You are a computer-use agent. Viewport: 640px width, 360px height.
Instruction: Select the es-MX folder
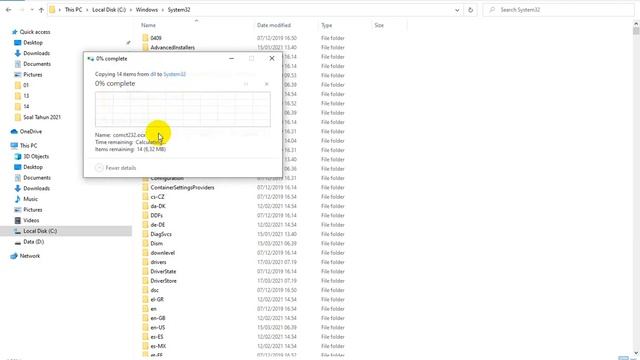point(158,347)
